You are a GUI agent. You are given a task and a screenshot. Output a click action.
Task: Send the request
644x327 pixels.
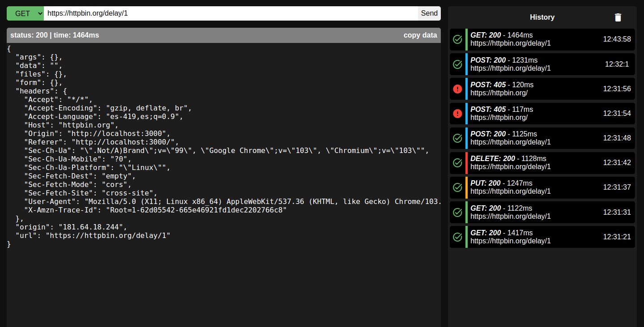coord(429,13)
